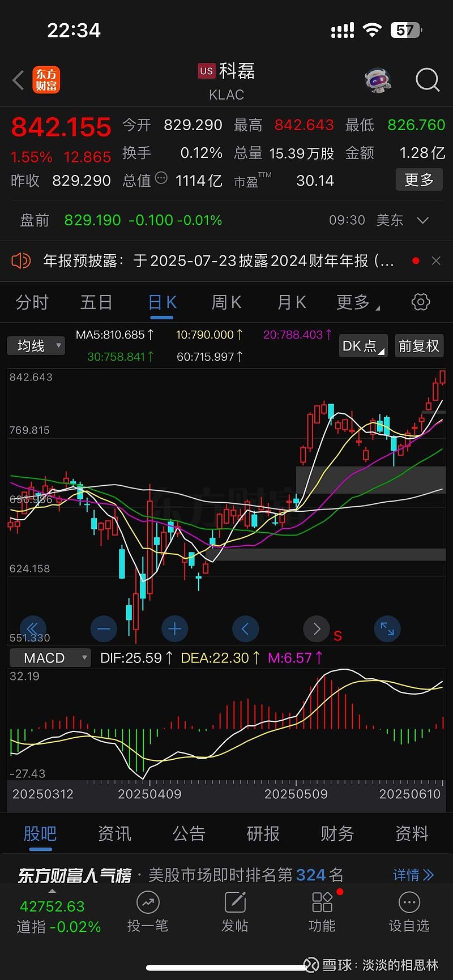Tap the iOS home indicator bar
The image size is (453, 980).
point(226,968)
